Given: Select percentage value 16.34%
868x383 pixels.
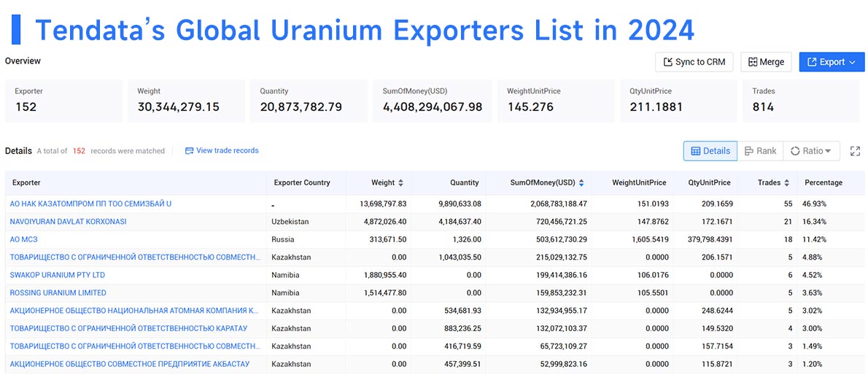Looking at the screenshot, I should click(x=814, y=221).
